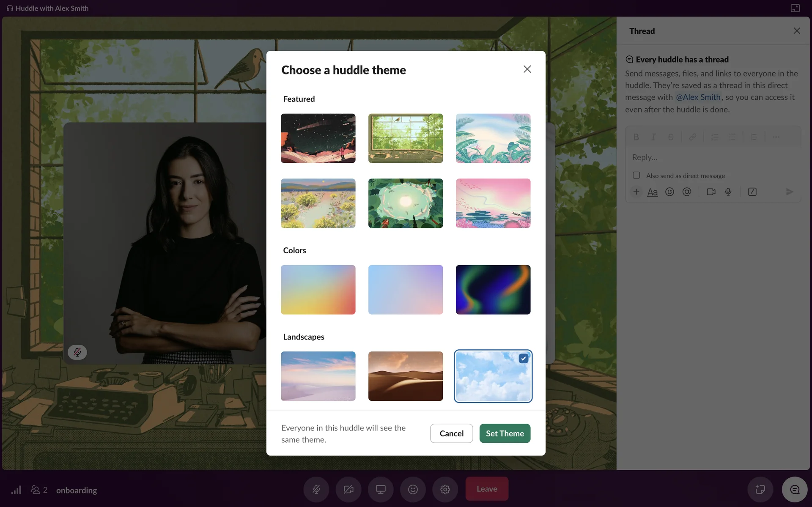The image size is (812, 507).
Task: Enable Also send as direct message
Action: click(x=636, y=175)
